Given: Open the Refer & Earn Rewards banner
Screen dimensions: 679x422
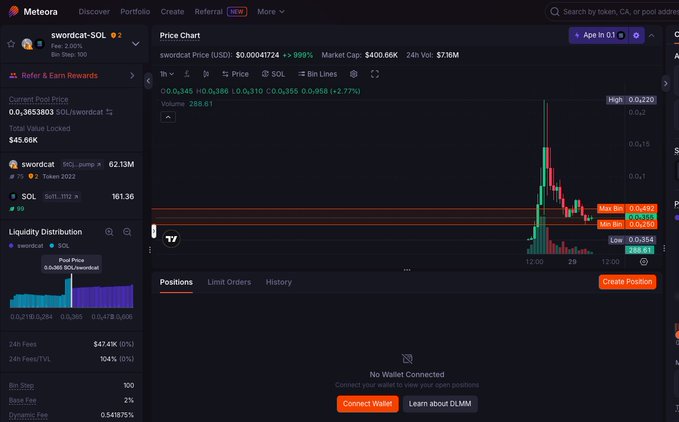Looking at the screenshot, I should coord(71,75).
